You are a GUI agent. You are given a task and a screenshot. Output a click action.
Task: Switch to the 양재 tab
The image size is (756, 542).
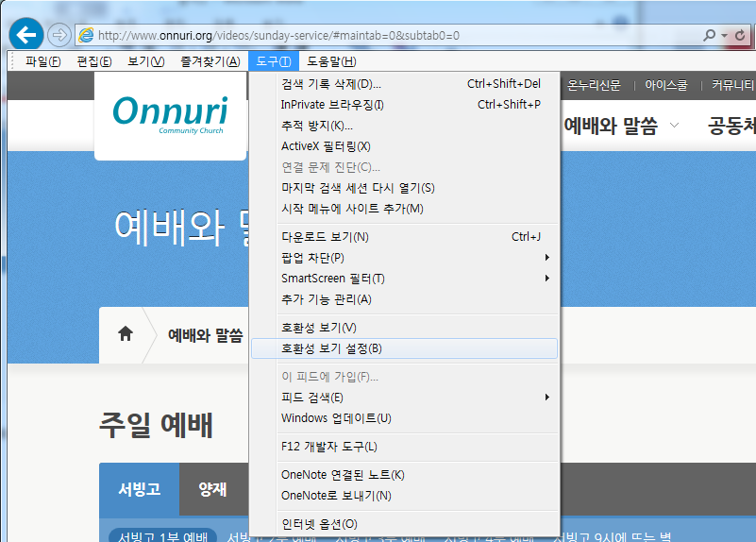coord(212,489)
